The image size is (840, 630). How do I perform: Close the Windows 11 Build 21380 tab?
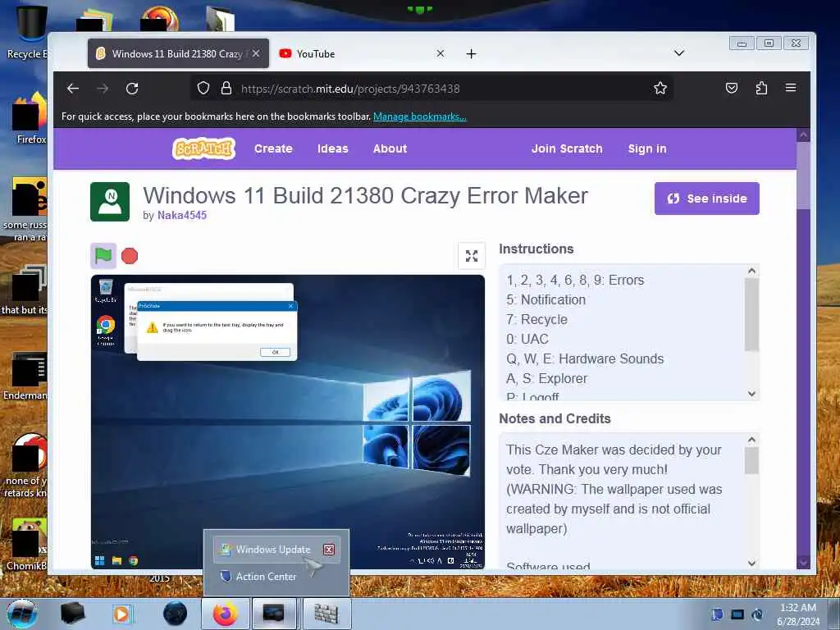pos(256,53)
